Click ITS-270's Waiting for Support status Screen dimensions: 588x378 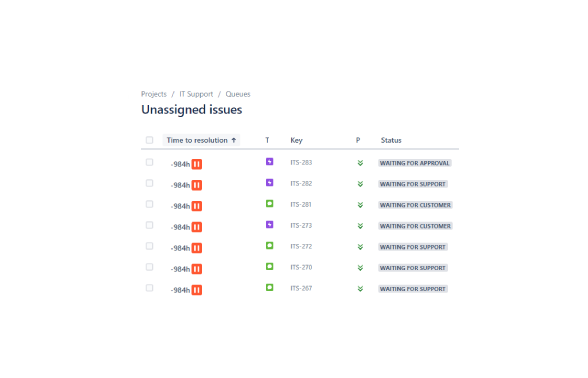413,268
